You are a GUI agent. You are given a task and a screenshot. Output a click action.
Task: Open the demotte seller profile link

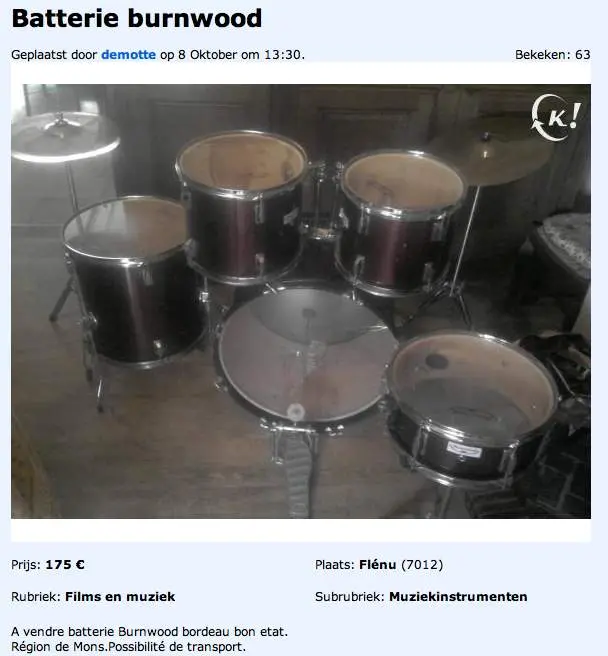click(128, 55)
